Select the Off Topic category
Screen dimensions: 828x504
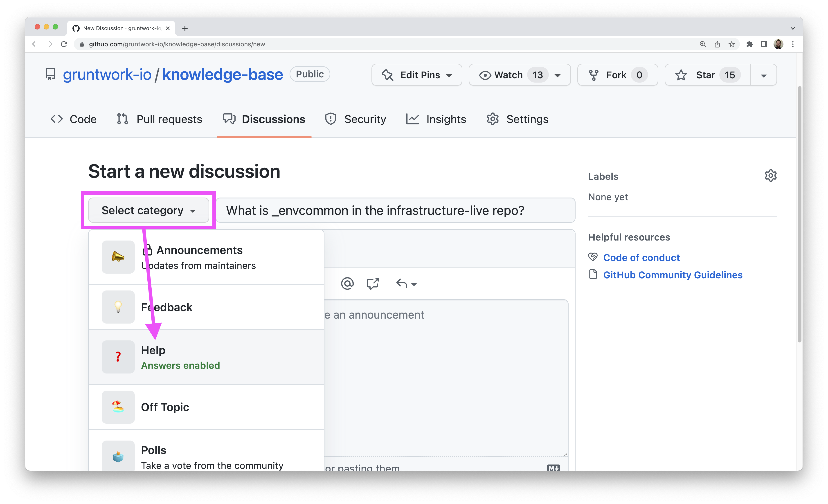pos(206,407)
